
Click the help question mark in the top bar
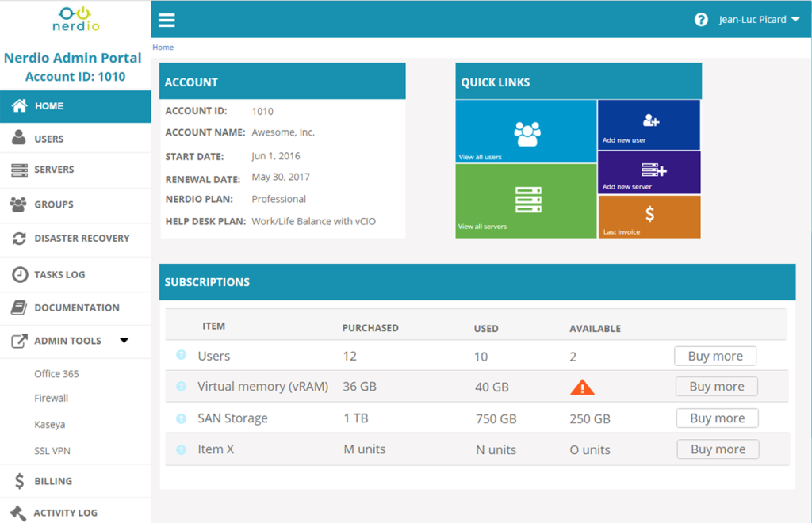tap(701, 19)
